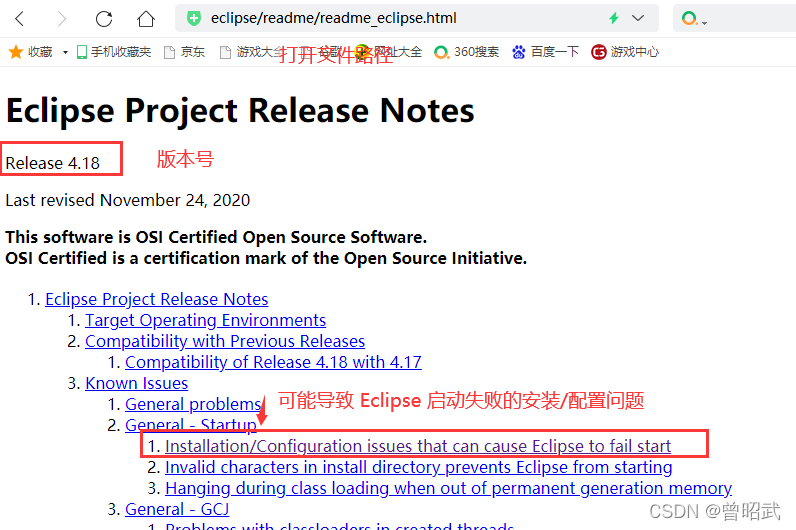Click the OSI Certified Open Source Software line
796x530 pixels.
coord(216,237)
